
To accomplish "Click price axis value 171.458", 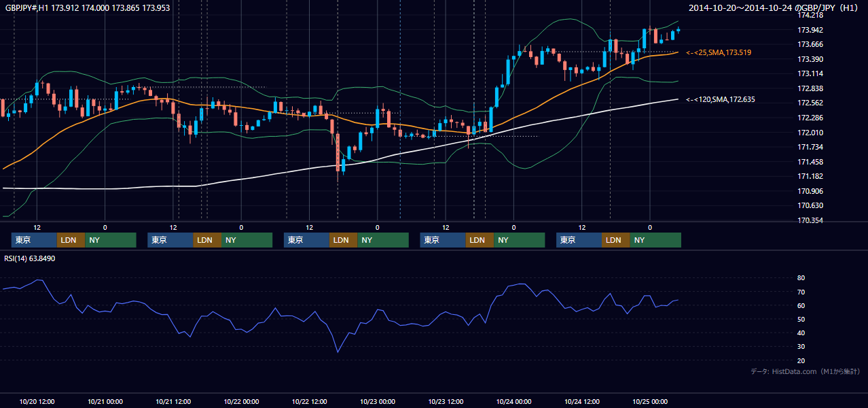I will 810,162.
